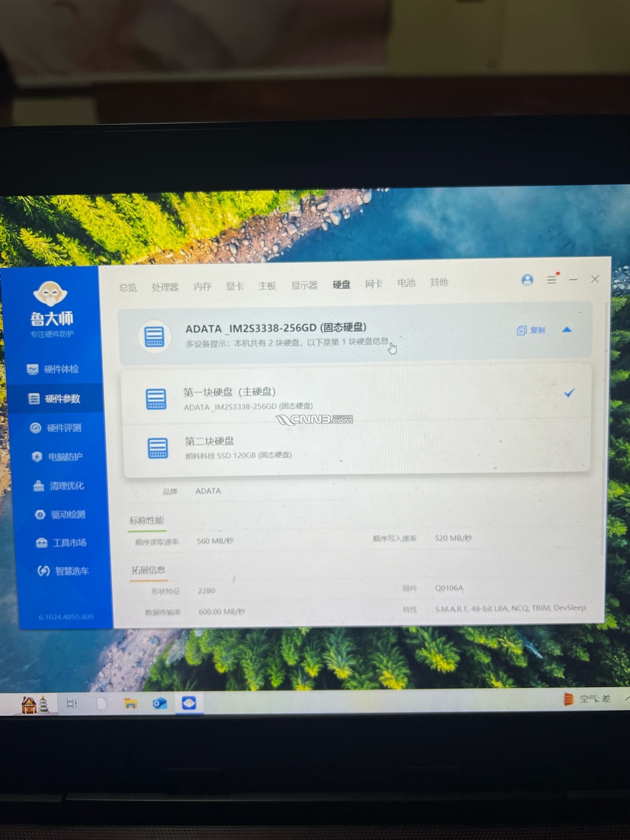The width and height of the screenshot is (630, 840).
Task: Click the 拓展信息 section heading
Action: click(x=148, y=570)
